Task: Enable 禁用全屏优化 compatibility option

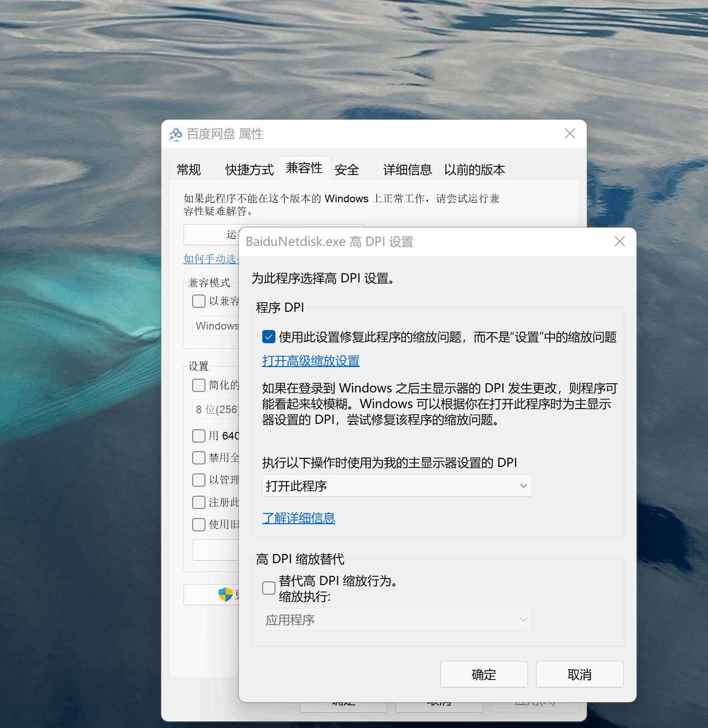Action: (x=198, y=458)
